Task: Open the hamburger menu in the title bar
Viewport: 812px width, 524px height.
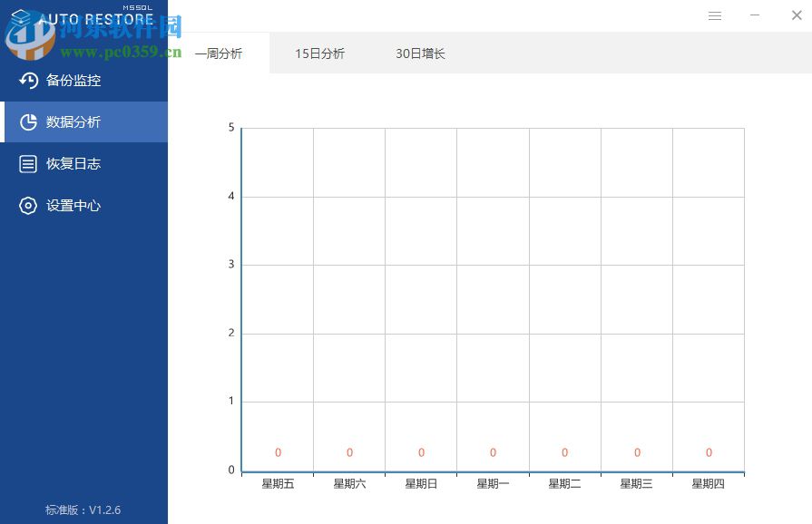Action: (x=715, y=16)
